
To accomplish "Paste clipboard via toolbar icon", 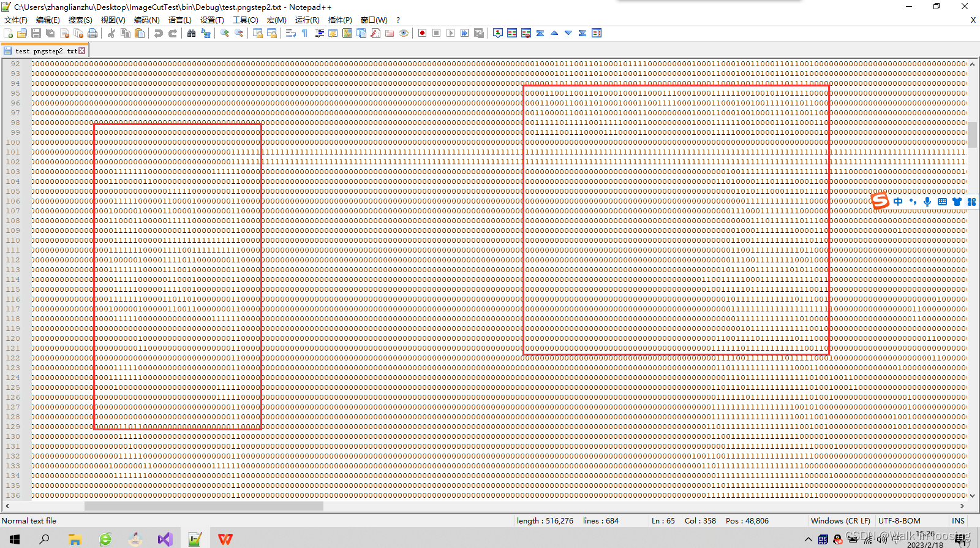I will tap(140, 33).
